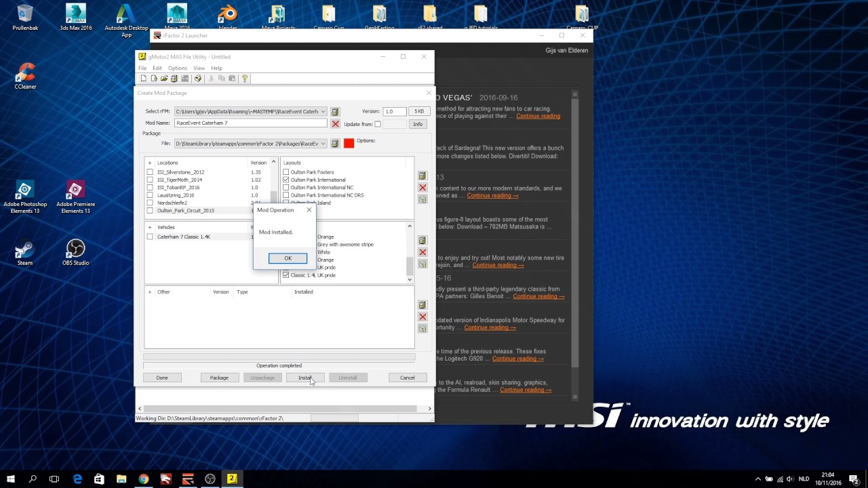Open the 3ds Max 2016 desktop icon

pos(76,18)
